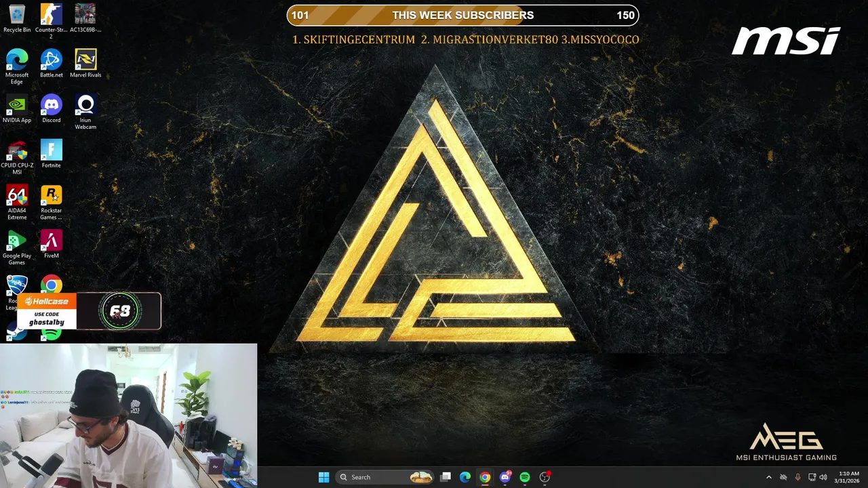This screenshot has width=868, height=488.
Task: Click the crossed-out cloud tray icon
Action: (783, 477)
